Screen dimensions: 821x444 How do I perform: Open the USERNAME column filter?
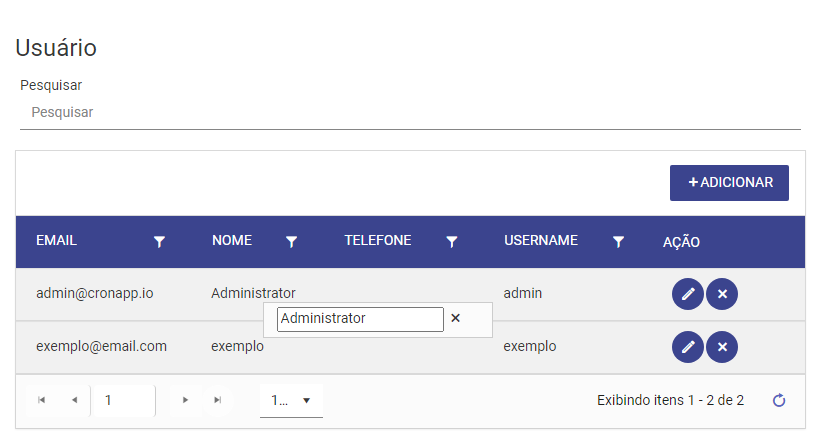tap(618, 241)
